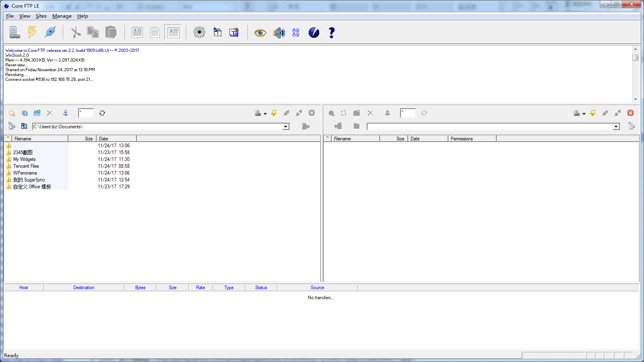Click the remote pane yellow lightning icon
The height and width of the screenshot is (362, 644).
coord(593,113)
